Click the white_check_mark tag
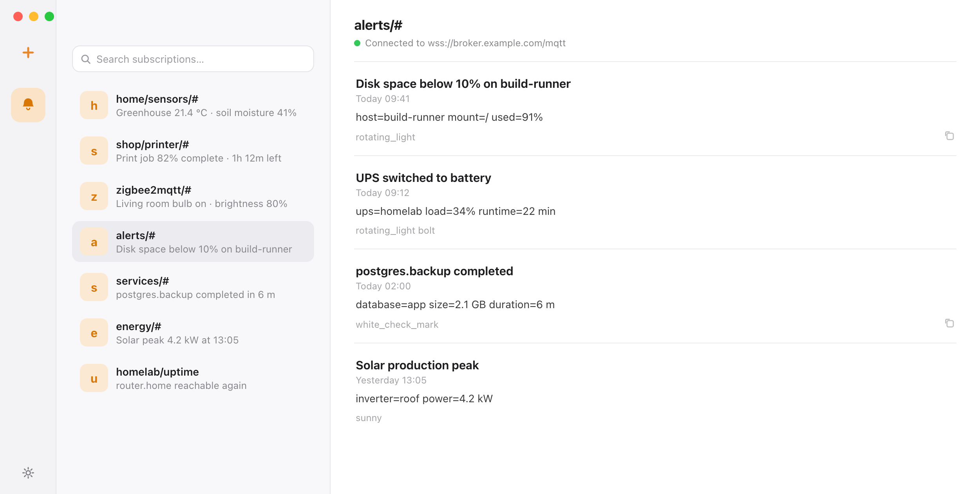The height and width of the screenshot is (494, 980). (x=397, y=325)
